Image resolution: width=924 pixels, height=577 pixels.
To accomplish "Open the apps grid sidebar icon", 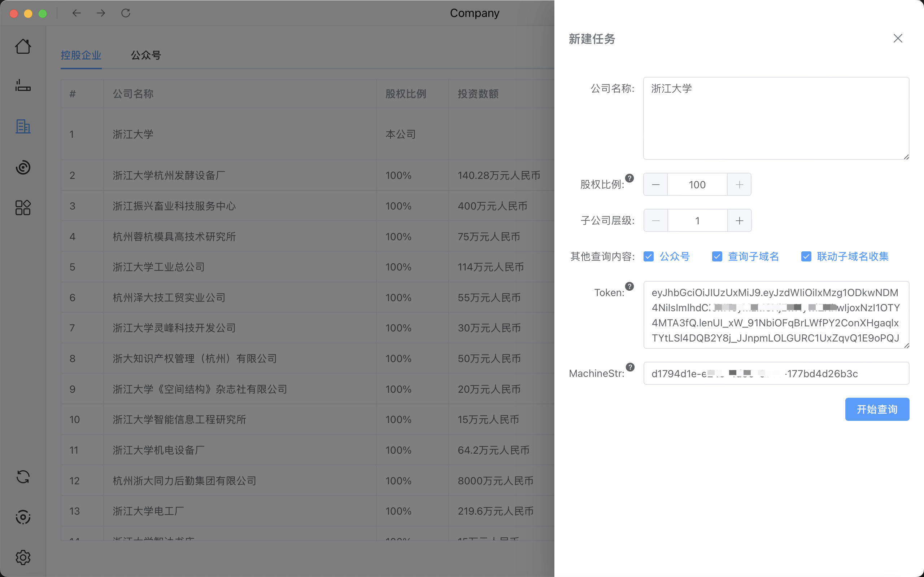I will point(23,208).
